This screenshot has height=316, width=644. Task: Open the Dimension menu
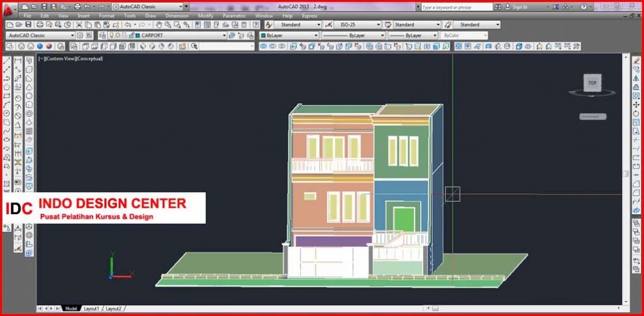[x=177, y=16]
